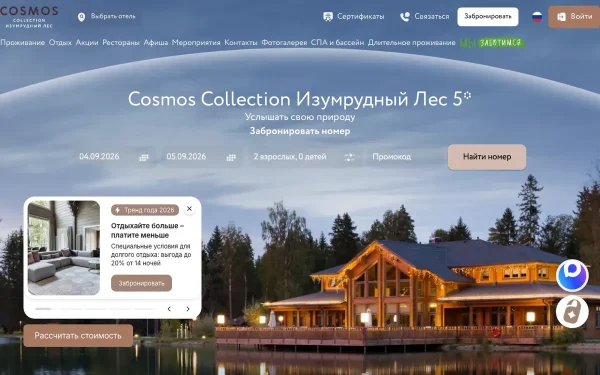Image resolution: width=600 pixels, height=375 pixels.
Task: Click the living room photo in promo card
Action: click(64, 248)
